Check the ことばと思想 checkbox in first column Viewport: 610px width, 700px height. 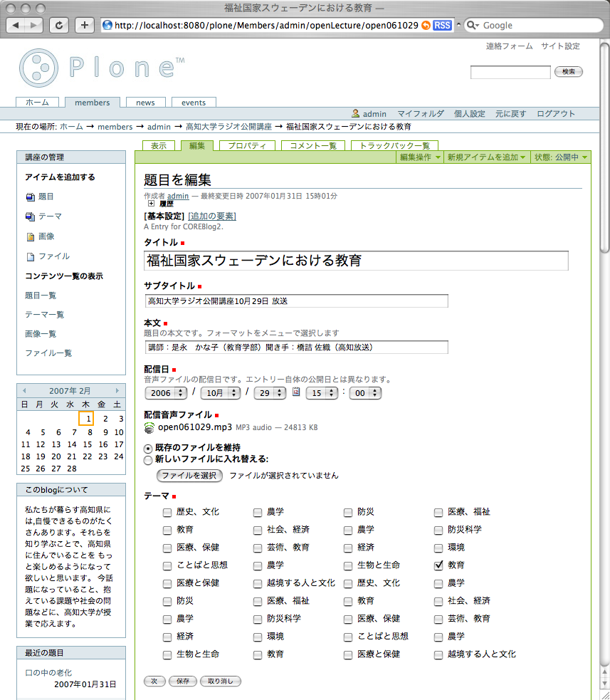pyautogui.click(x=167, y=565)
